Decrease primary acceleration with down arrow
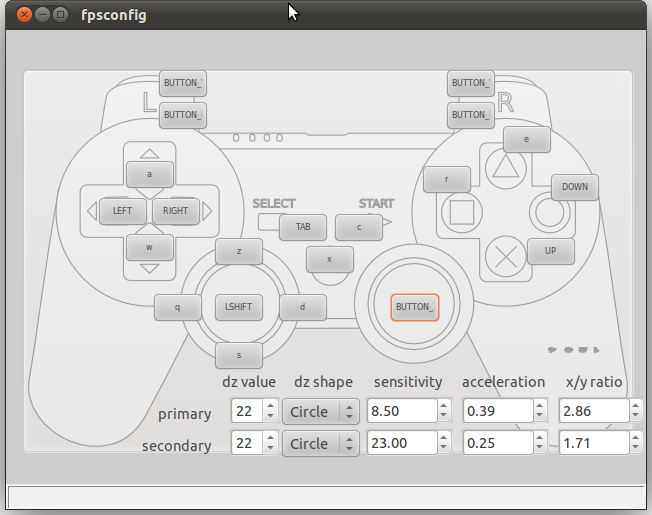The image size is (652, 515). coord(540,416)
